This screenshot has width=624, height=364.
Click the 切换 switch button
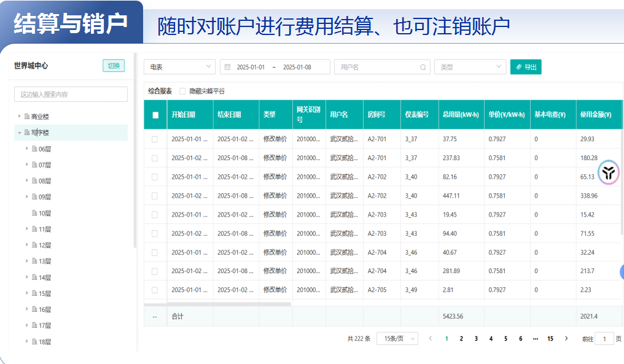(x=113, y=64)
